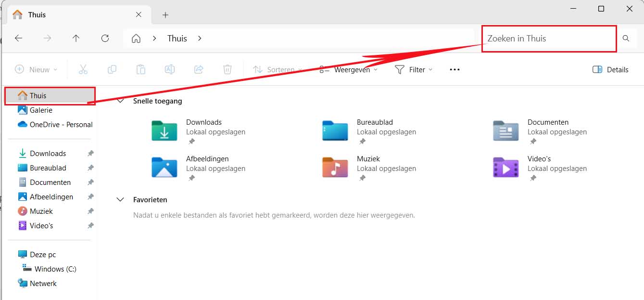Open the Nieuw button menu

click(36, 69)
